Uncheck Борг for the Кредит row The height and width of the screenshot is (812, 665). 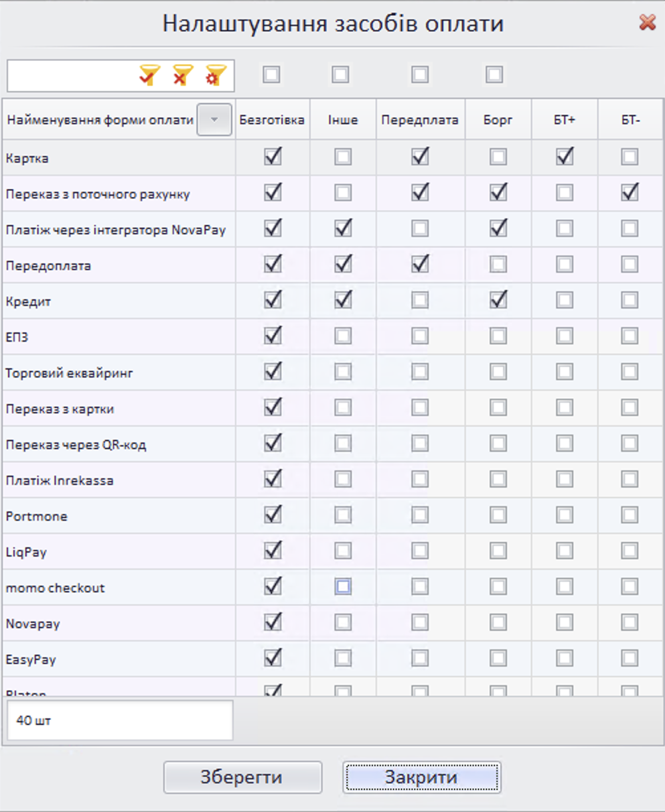(498, 301)
